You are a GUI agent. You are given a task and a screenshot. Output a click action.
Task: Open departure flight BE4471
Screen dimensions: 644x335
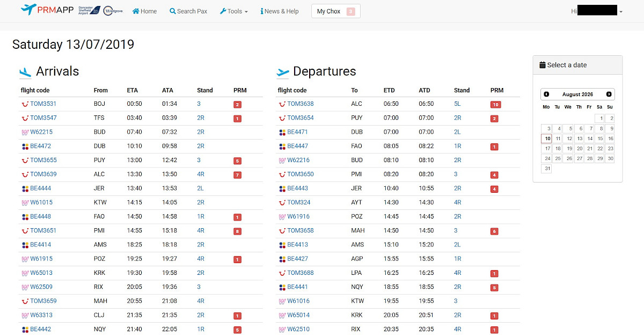[297, 132]
